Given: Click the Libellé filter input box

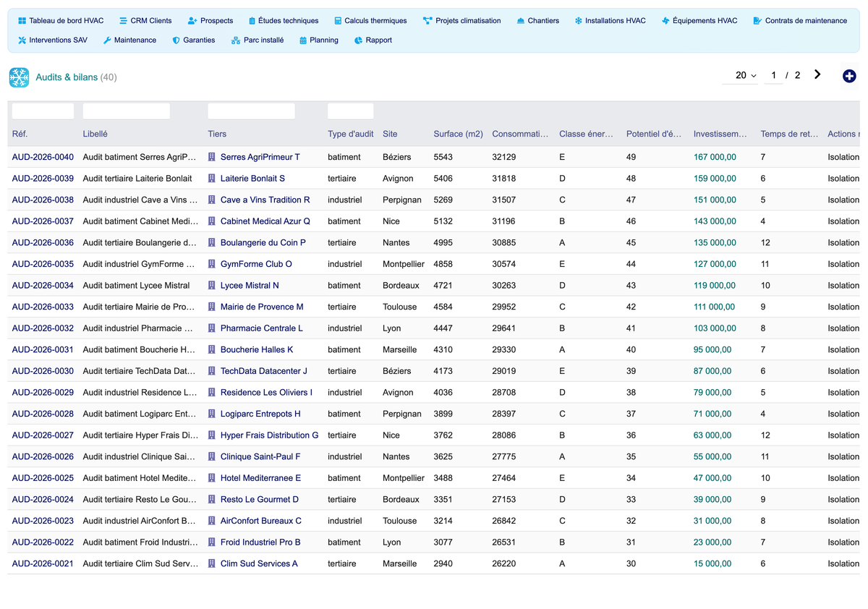Looking at the screenshot, I should pos(127,111).
